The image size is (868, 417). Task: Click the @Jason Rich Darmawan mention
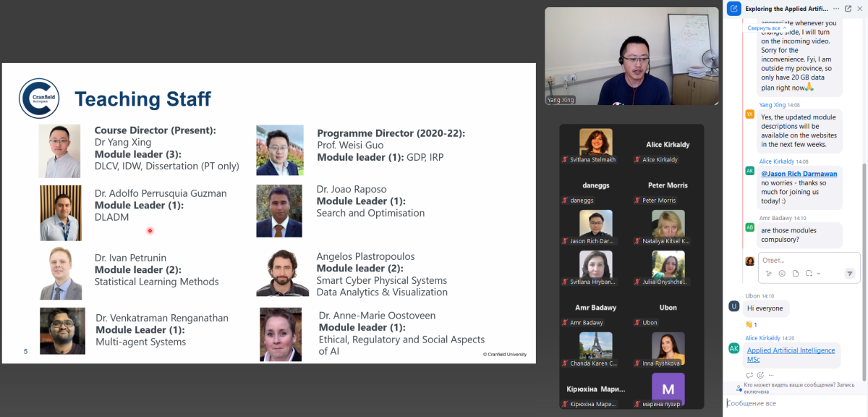pyautogui.click(x=799, y=174)
